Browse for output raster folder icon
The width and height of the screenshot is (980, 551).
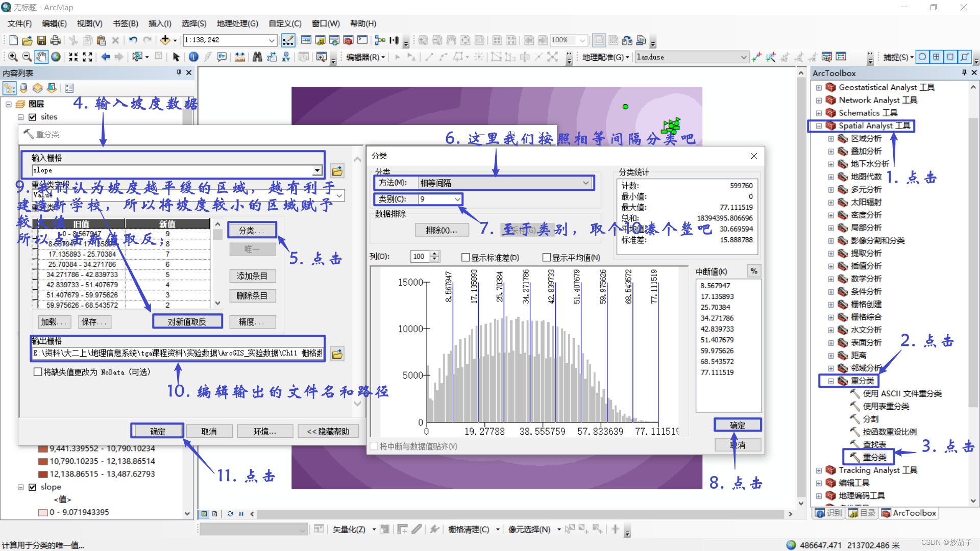click(337, 353)
